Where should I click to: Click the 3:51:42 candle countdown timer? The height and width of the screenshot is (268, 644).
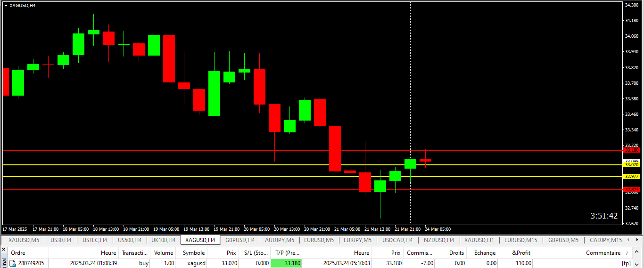[604, 216]
